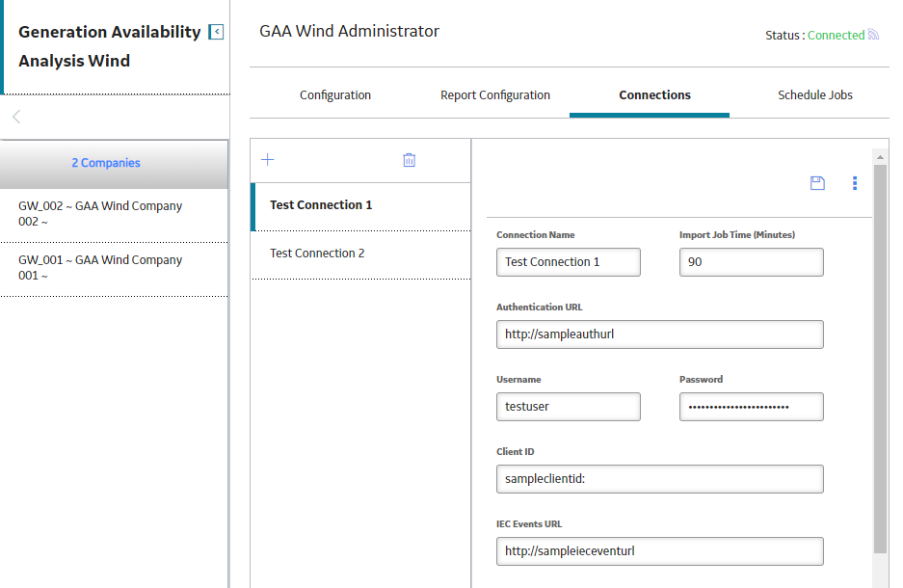903x588 pixels.
Task: Focus the Authentication URL input field
Action: pos(660,334)
